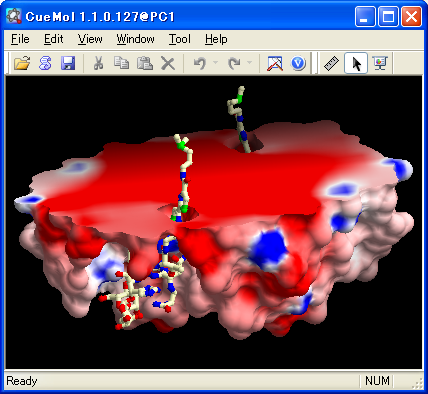
Task: Save scene with floppy disk icon
Action: (x=68, y=63)
